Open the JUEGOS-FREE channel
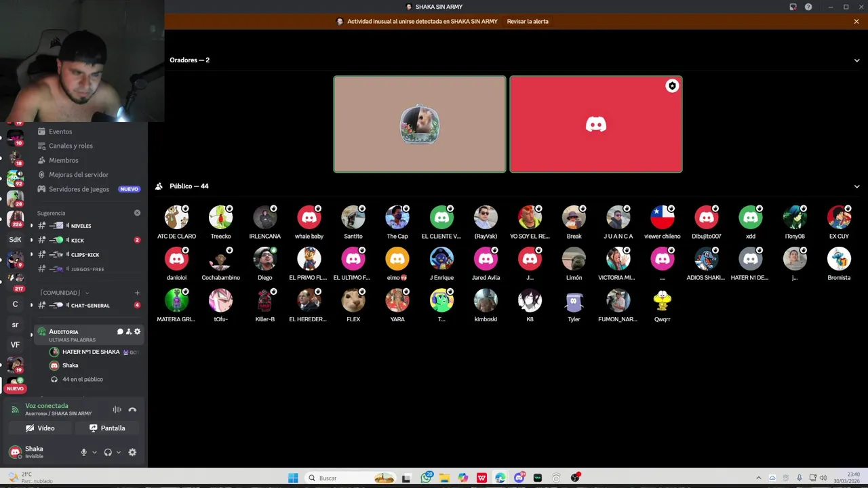 coord(88,269)
